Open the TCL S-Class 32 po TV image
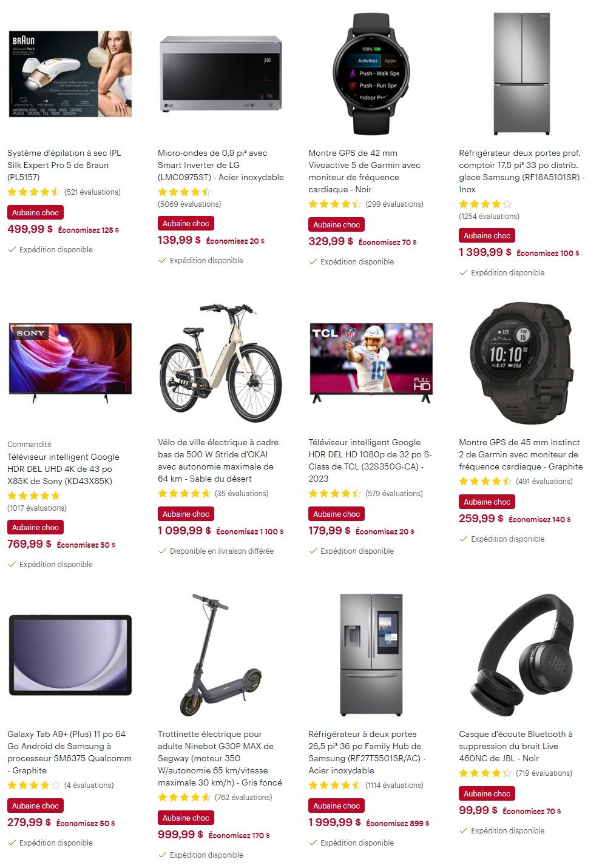The image size is (602, 868). coord(371,363)
